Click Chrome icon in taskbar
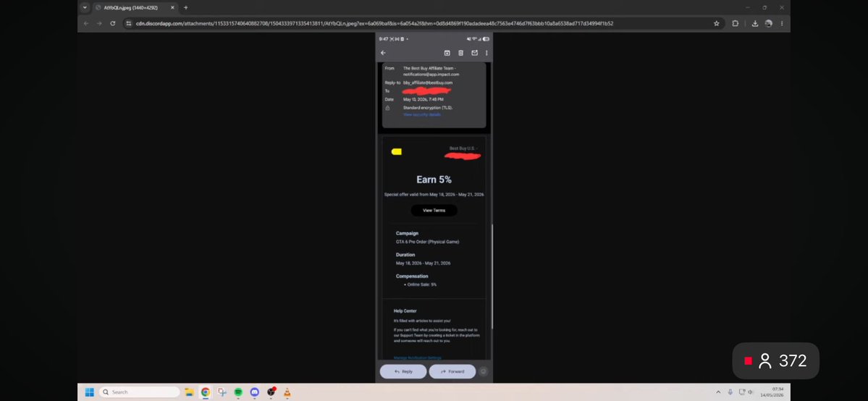Viewport: 868px width, 401px height. 206,392
